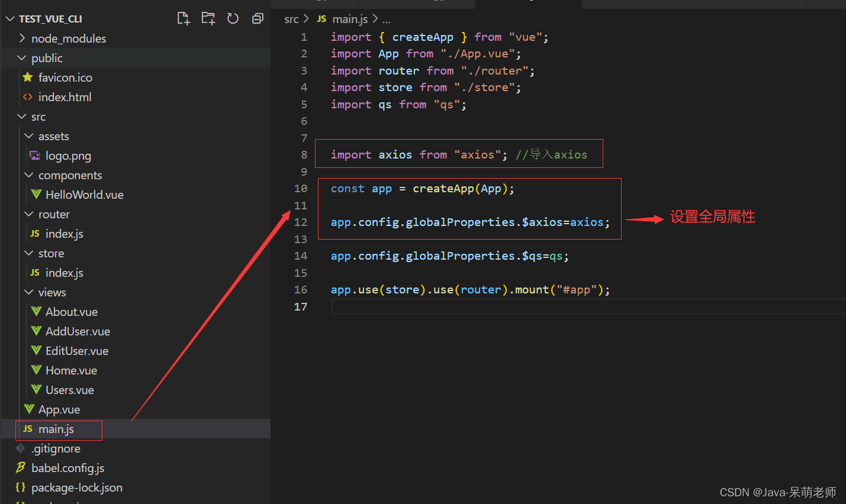The width and height of the screenshot is (846, 504).
Task: Click the JS icon beside main.js in tree
Action: (28, 429)
